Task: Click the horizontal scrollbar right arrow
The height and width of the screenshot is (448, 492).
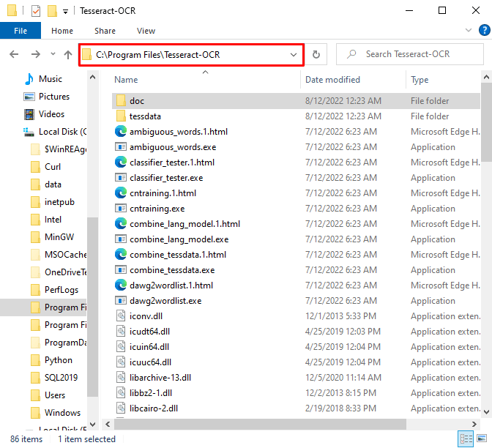Action: pyautogui.click(x=474, y=424)
